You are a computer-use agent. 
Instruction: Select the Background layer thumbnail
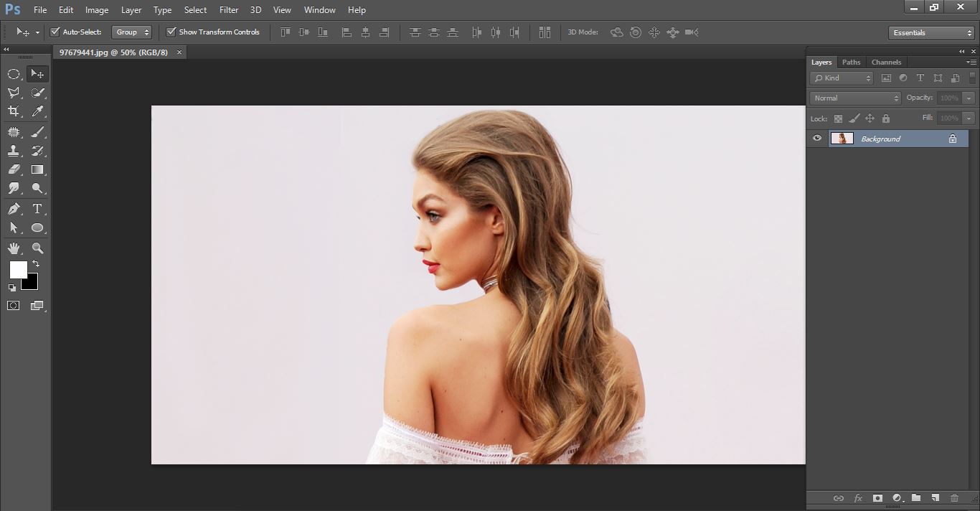(842, 138)
